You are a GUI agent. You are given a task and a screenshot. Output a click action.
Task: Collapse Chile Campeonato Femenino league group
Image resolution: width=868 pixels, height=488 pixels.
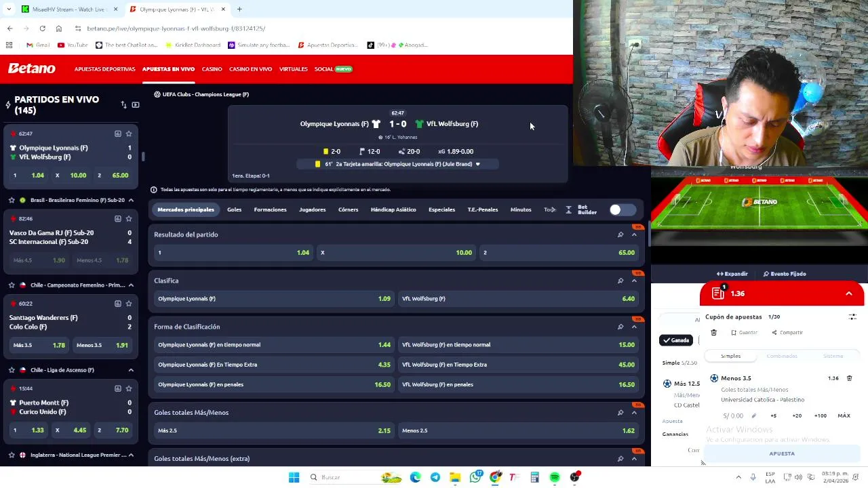(x=131, y=285)
